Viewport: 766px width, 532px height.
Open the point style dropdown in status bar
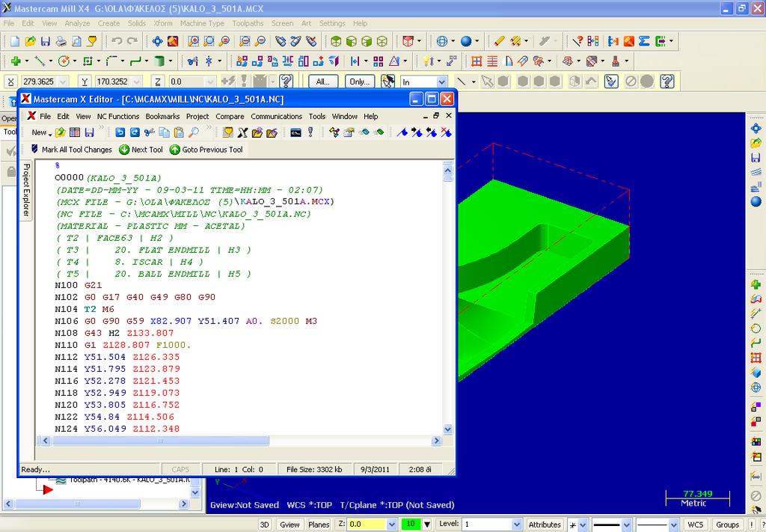(583, 525)
